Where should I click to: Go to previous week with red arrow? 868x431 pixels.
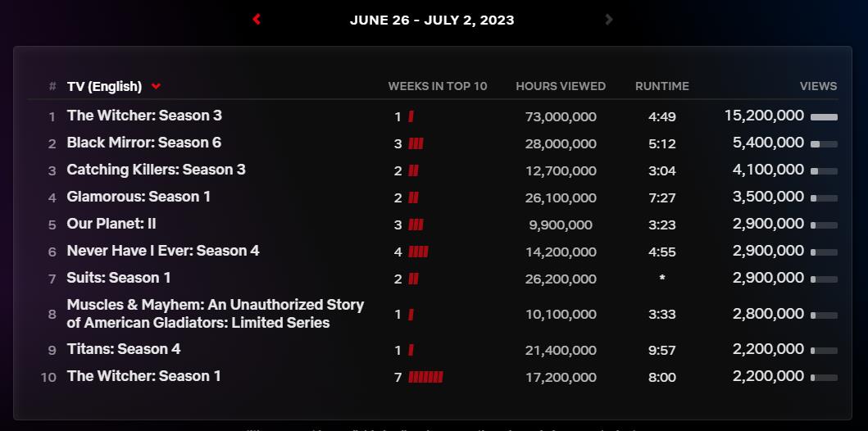point(257,19)
